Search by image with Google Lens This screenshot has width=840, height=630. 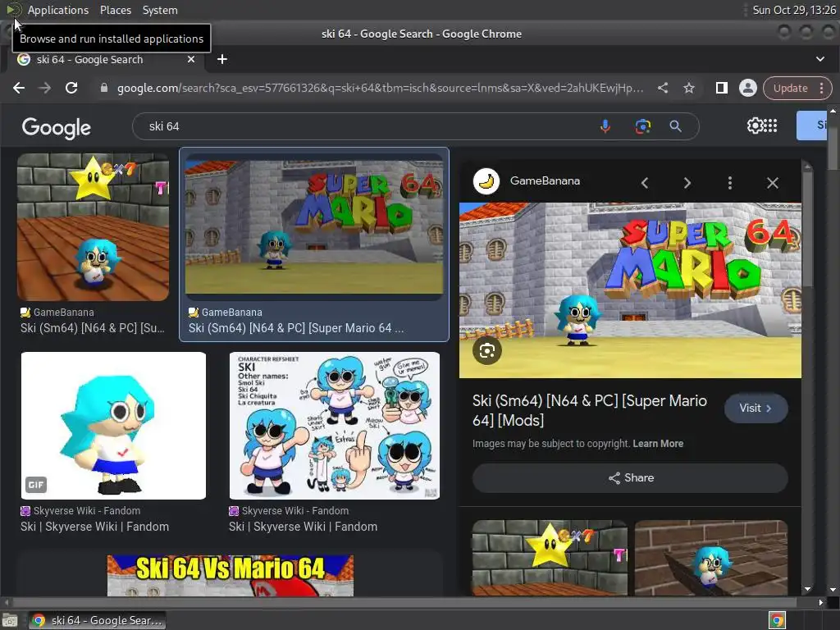(x=643, y=126)
